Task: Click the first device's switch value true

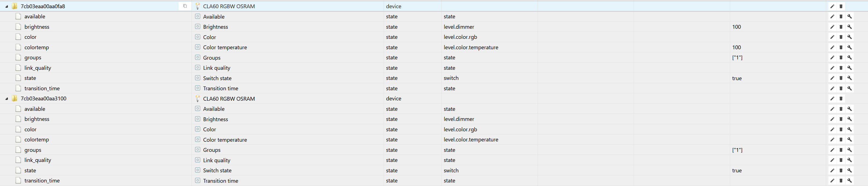Action: pyautogui.click(x=737, y=78)
